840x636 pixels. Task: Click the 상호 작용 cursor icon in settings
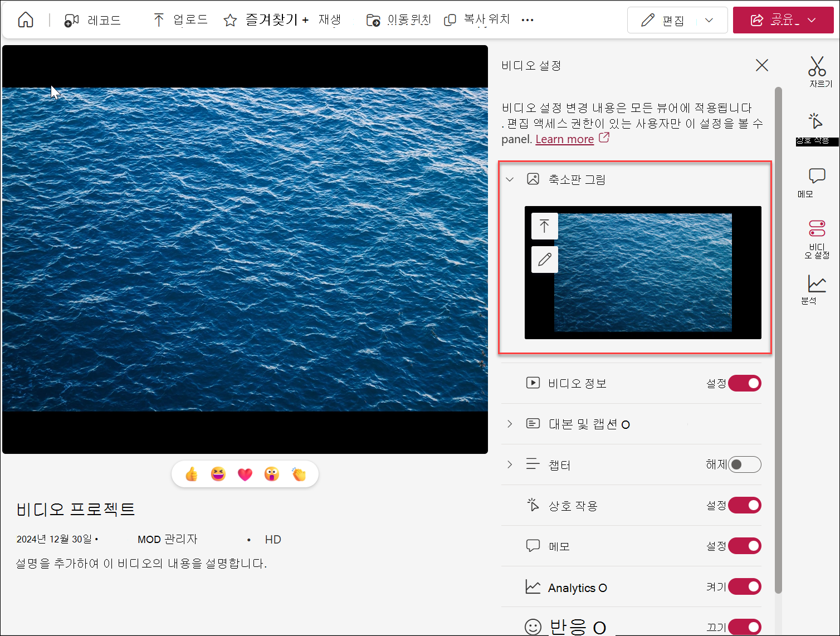tap(533, 505)
